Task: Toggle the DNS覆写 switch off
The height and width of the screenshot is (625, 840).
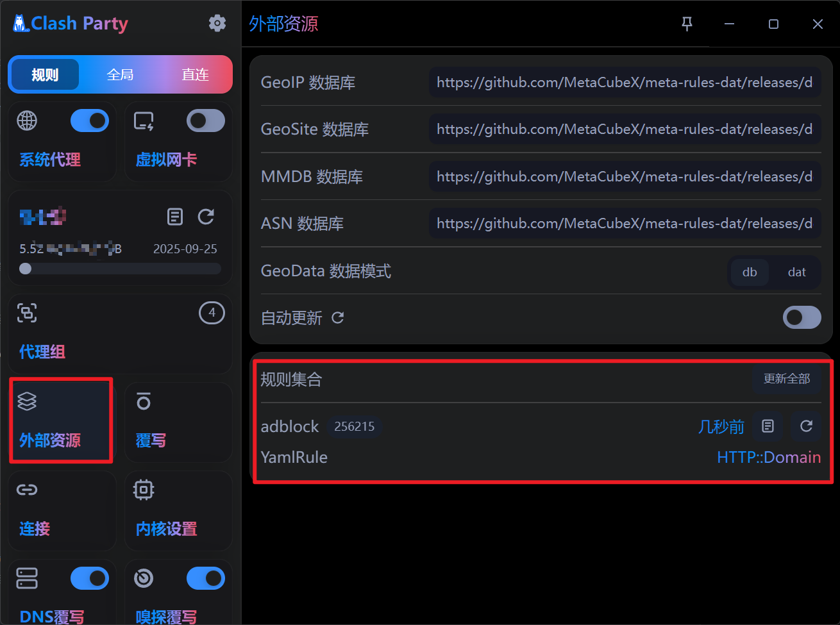Action: 89,578
